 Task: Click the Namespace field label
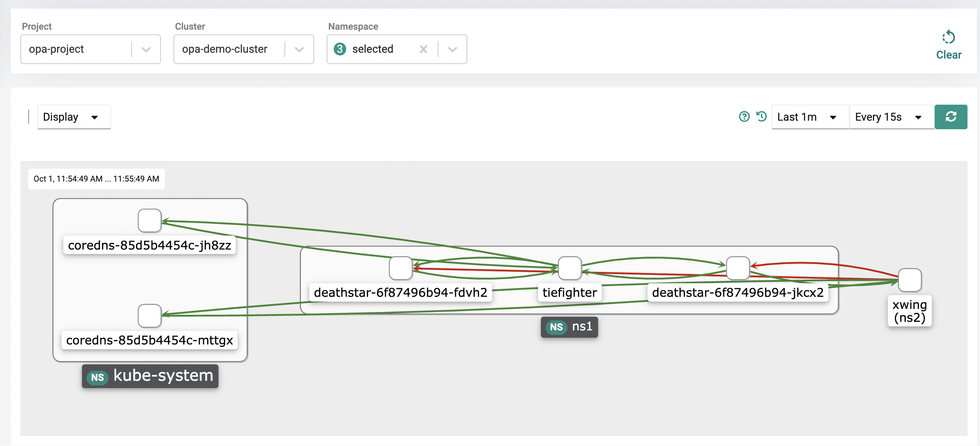(353, 27)
